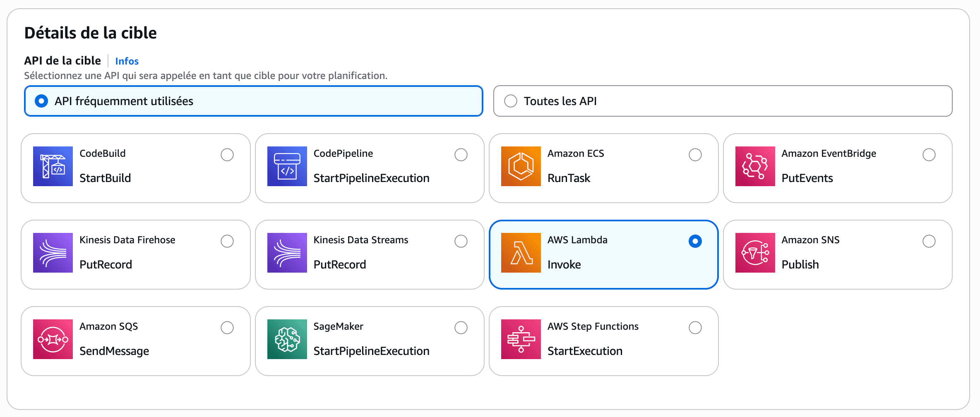Viewport: 980px width, 417px height.
Task: Click the PutEvents API text
Action: pyautogui.click(x=807, y=178)
